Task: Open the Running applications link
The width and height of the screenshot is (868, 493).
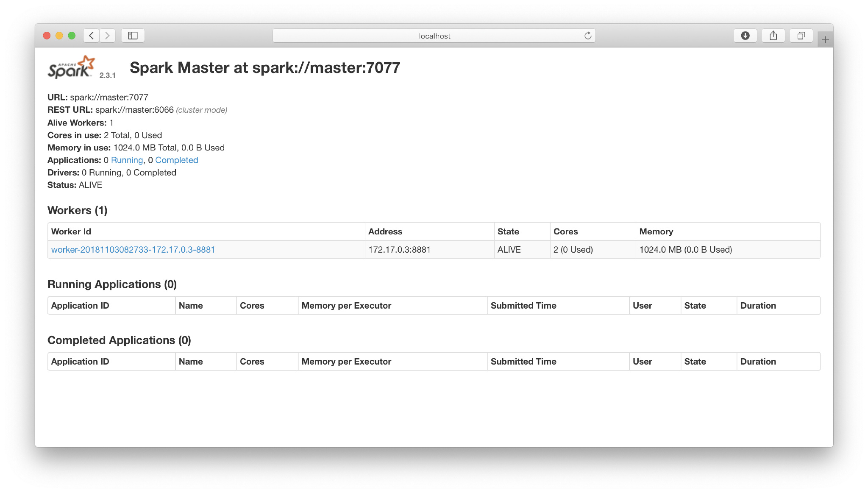Action: (127, 160)
